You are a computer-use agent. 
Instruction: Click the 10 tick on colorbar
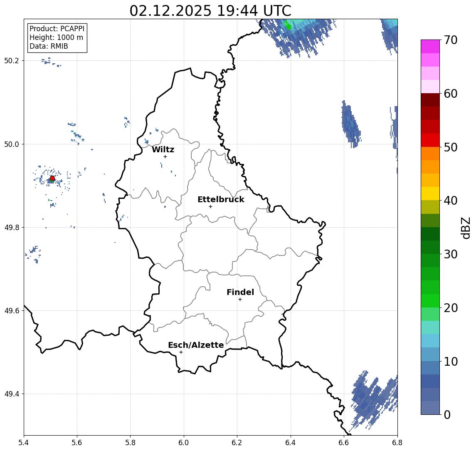[x=450, y=361]
